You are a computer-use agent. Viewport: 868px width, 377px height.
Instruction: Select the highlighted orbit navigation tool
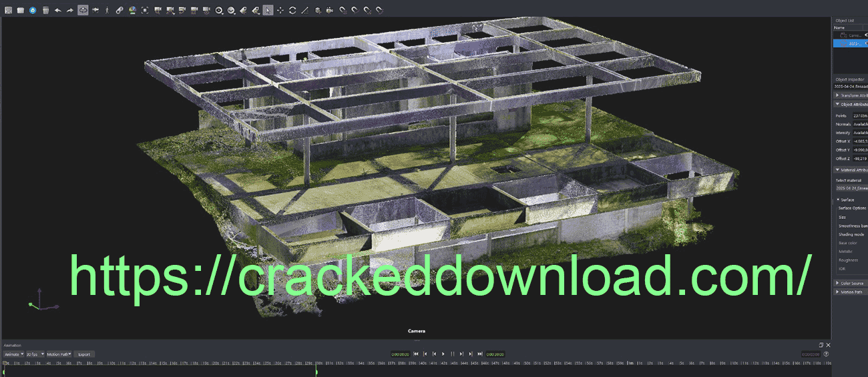[x=83, y=10]
